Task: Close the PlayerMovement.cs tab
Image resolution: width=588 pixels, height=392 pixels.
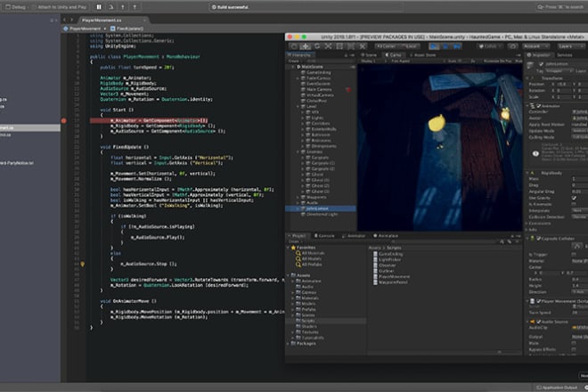Action: tap(144, 20)
